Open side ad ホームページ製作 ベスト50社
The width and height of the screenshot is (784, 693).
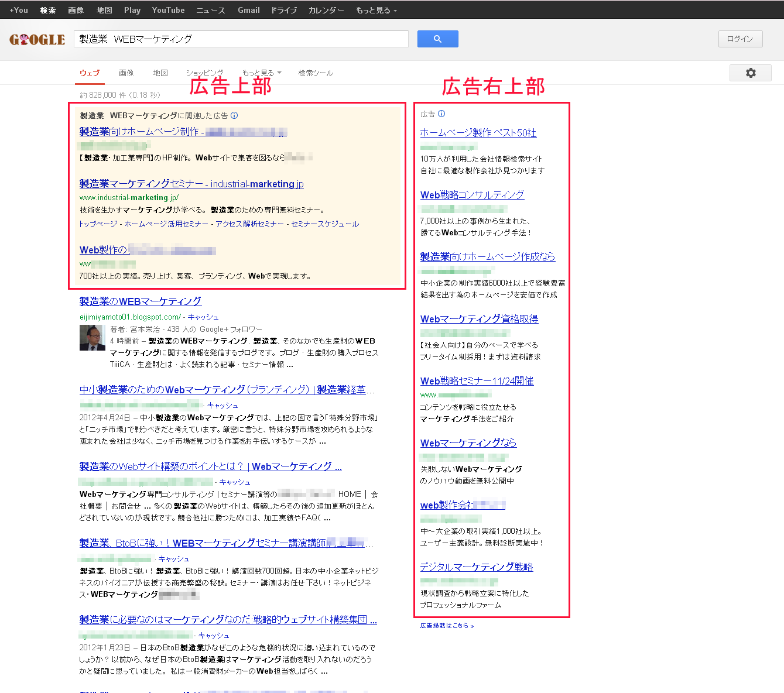pos(478,132)
